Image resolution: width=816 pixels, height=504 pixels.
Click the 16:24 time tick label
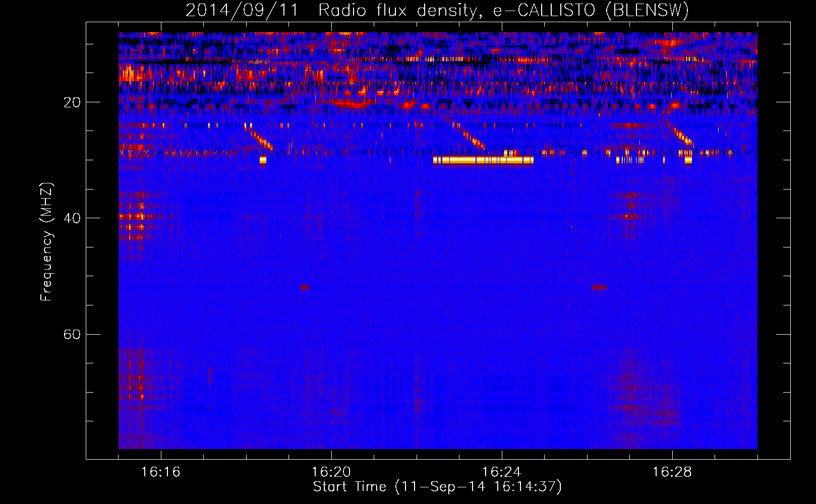click(501, 472)
